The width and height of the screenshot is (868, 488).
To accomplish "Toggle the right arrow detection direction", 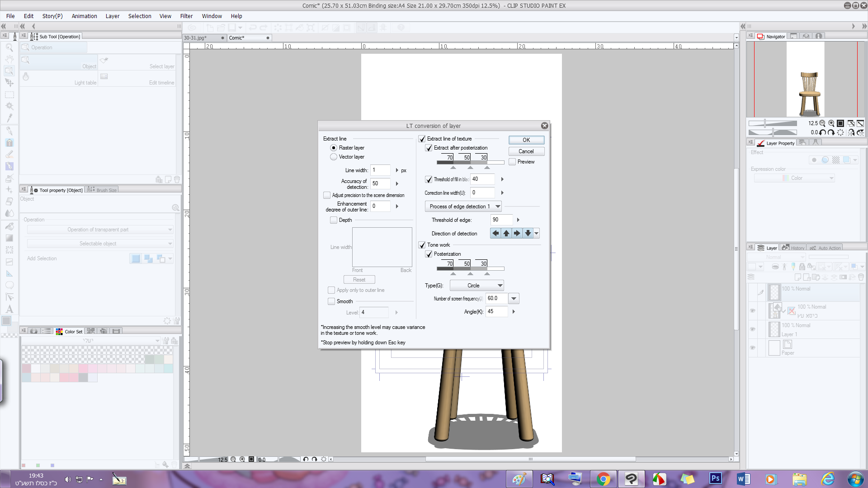I will point(517,233).
